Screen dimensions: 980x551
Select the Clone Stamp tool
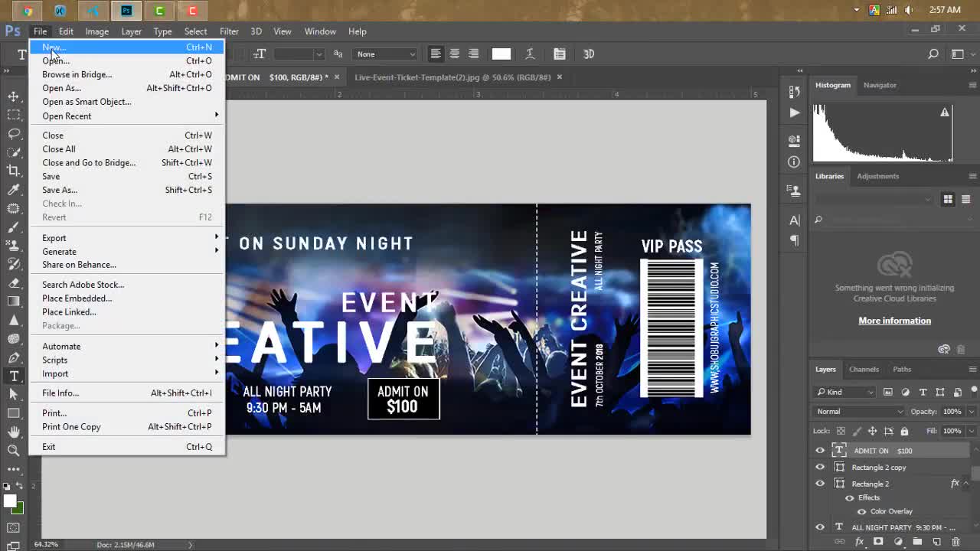point(14,246)
